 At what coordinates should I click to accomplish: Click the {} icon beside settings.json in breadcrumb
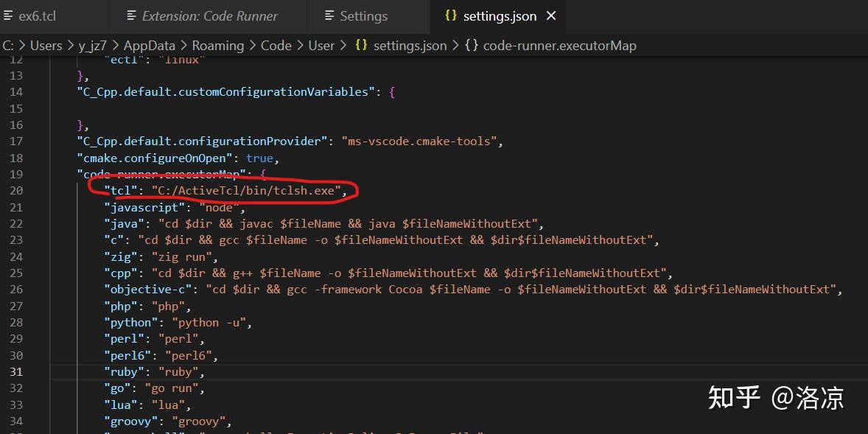tap(360, 45)
